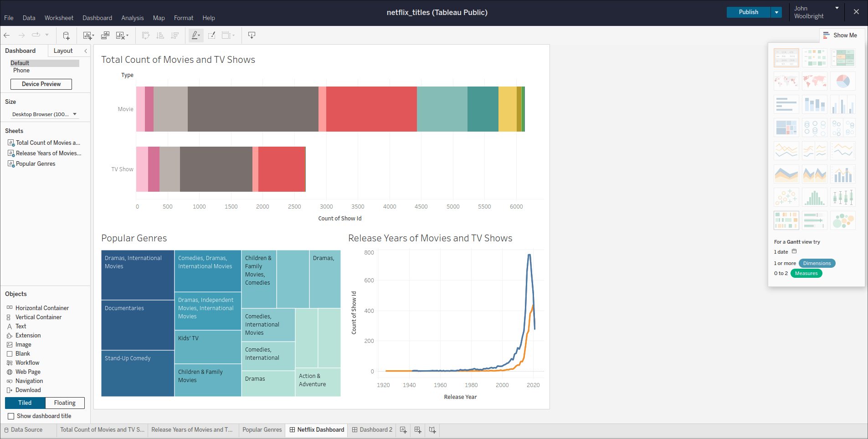Click the Publish button

pos(748,12)
